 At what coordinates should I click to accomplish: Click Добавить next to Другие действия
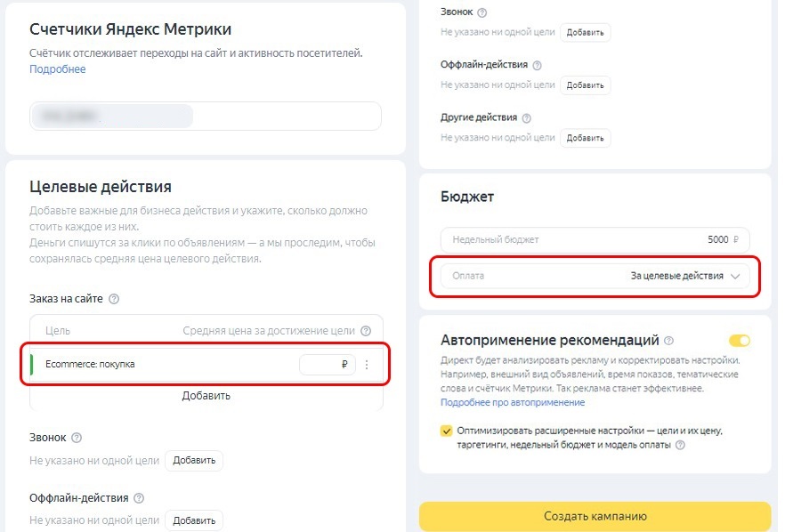[x=585, y=138]
